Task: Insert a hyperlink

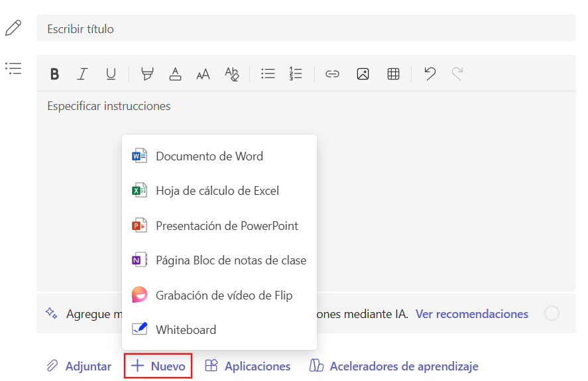Action: coord(332,74)
